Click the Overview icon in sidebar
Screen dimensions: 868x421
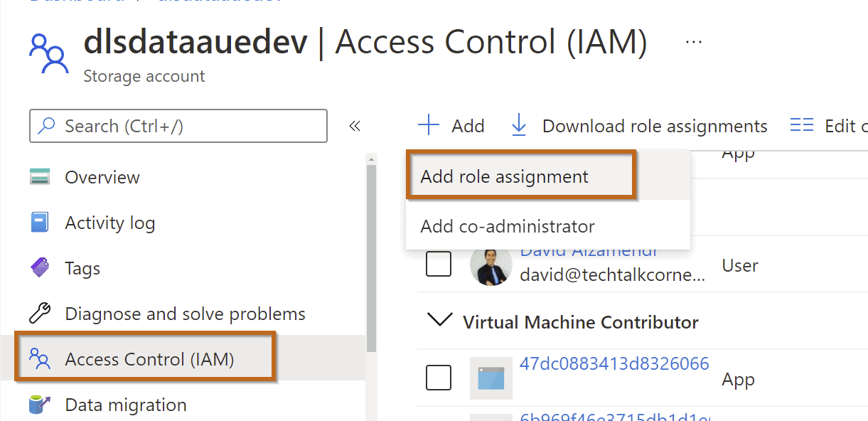click(x=40, y=177)
